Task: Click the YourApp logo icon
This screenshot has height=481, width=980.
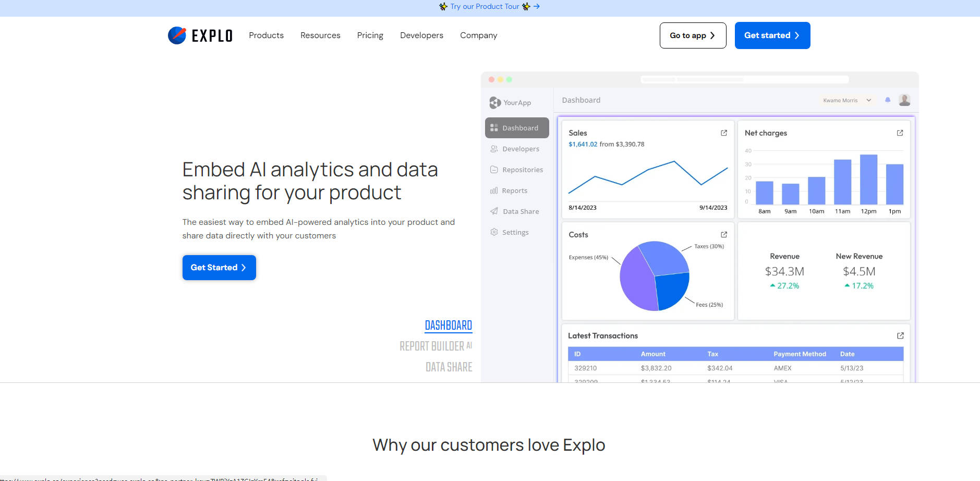Action: pyautogui.click(x=494, y=102)
